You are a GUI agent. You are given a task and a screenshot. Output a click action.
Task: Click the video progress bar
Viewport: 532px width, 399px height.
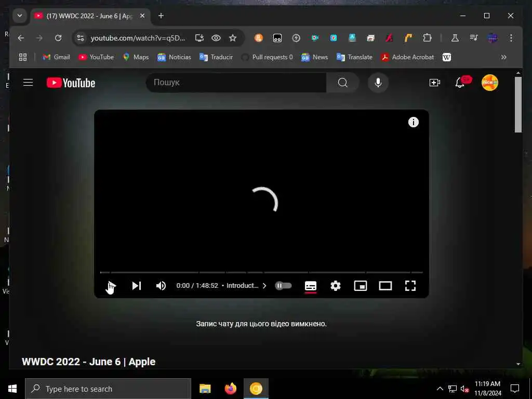tap(261, 272)
